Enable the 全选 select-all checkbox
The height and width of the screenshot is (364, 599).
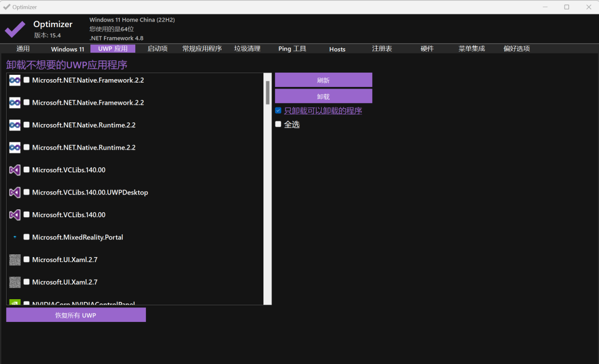pos(278,124)
